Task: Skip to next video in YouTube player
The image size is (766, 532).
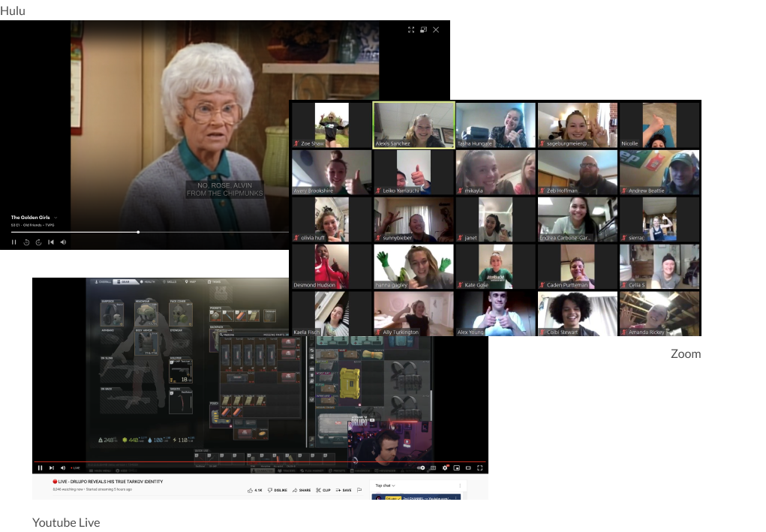Action: coord(51,468)
